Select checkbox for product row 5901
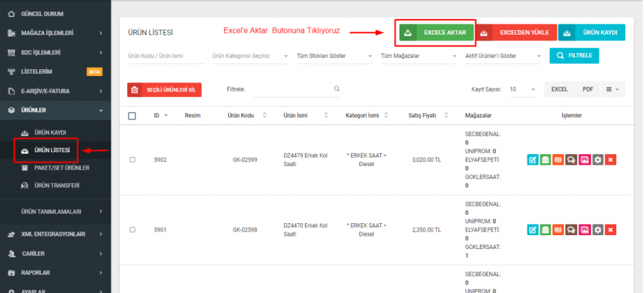Image resolution: width=644 pixels, height=293 pixels. [132, 230]
